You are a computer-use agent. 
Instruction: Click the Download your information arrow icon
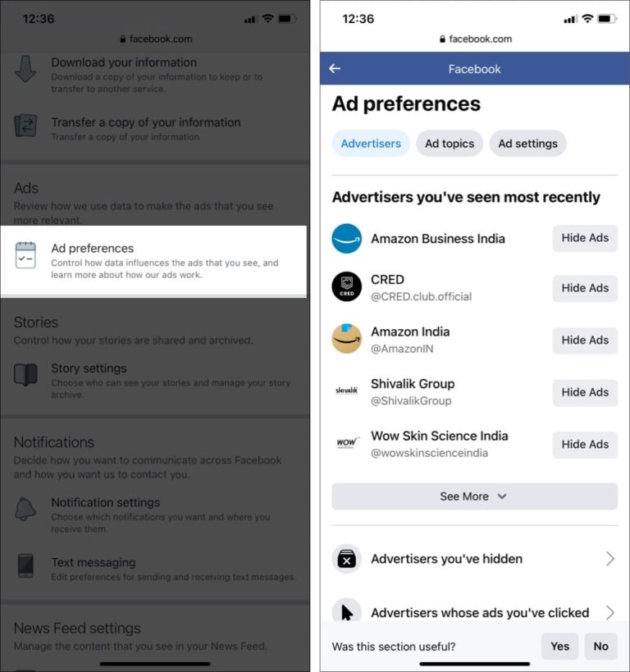pyautogui.click(x=25, y=69)
